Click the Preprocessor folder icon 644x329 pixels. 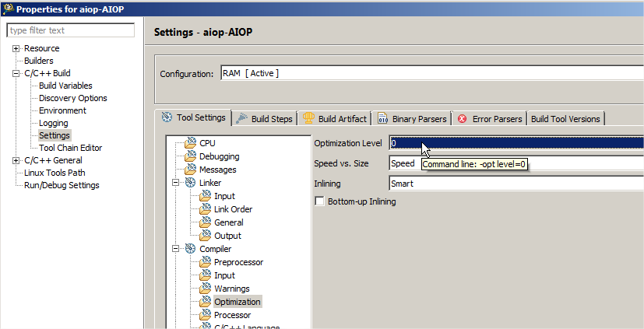pos(206,262)
